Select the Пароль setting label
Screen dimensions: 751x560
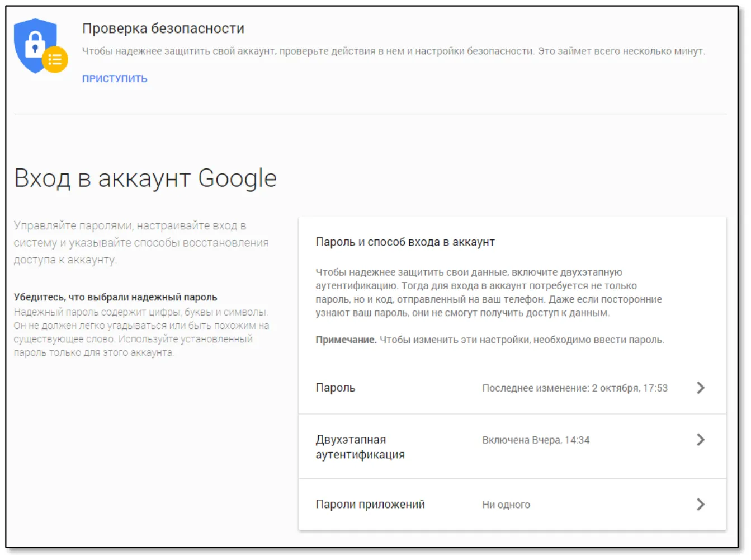(x=336, y=388)
